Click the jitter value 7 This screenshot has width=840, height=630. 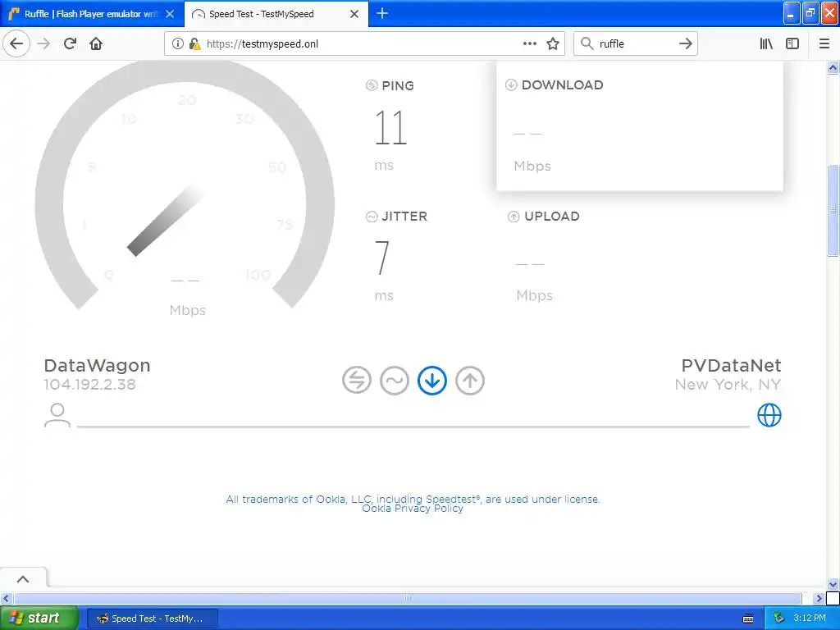click(382, 258)
